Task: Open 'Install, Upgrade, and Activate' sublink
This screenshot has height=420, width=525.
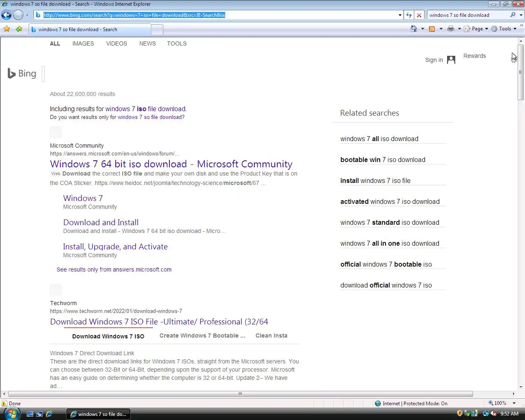Action: [115, 247]
